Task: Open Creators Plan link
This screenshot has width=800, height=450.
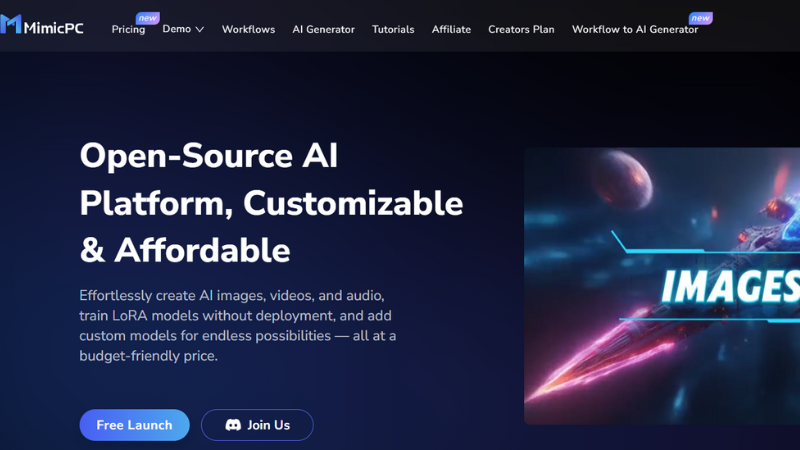Action: point(521,30)
